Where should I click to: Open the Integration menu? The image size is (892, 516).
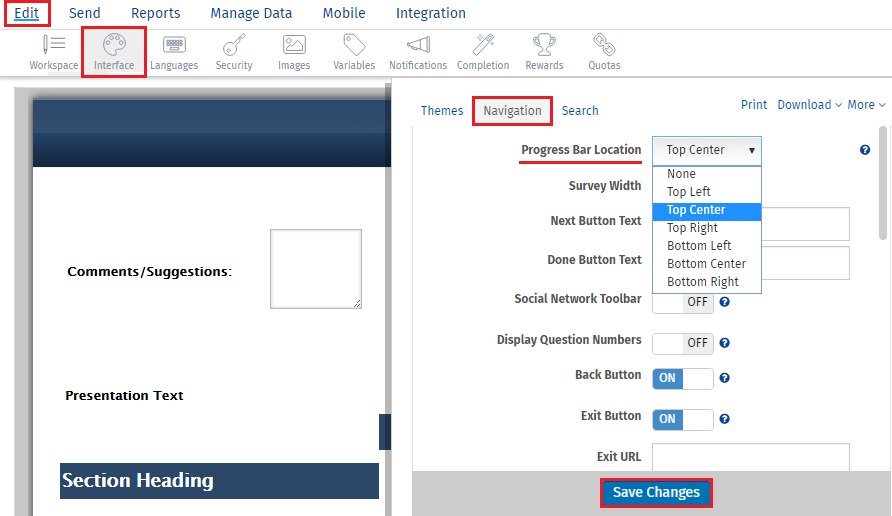431,13
